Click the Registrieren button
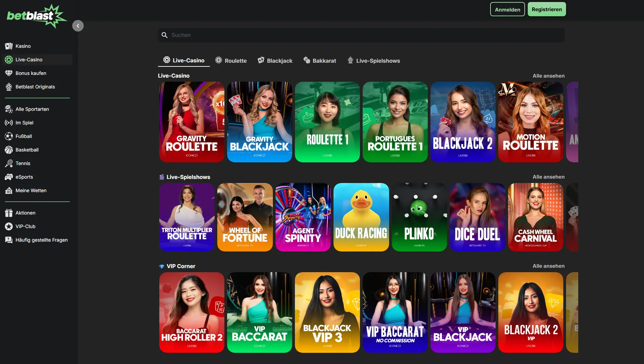The image size is (644, 364). point(546,9)
